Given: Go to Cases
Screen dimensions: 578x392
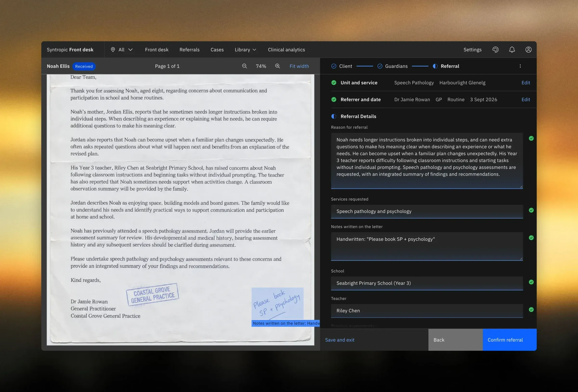Looking at the screenshot, I should tap(217, 50).
